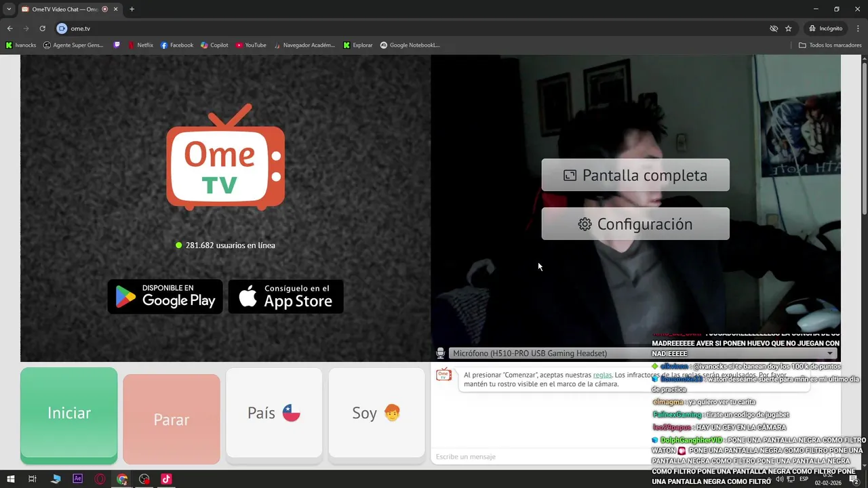Open Windows Start menu
This screenshot has width=868, height=488.
click(10, 479)
